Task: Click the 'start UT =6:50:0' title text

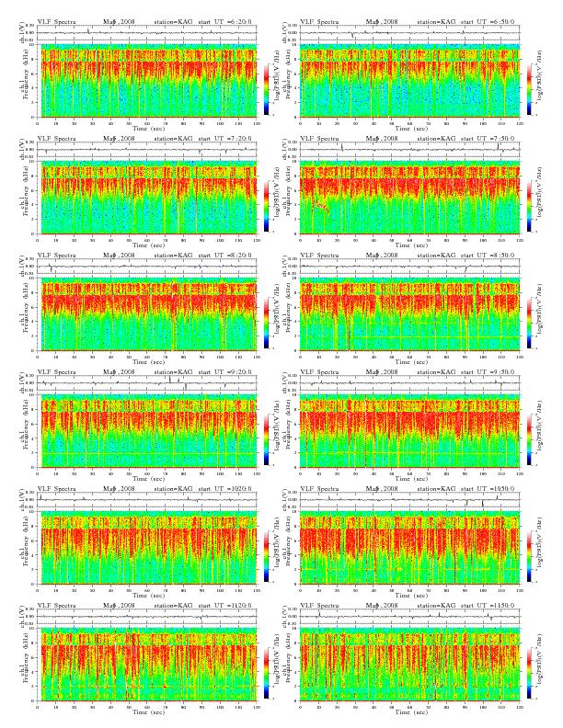Action: [488, 21]
